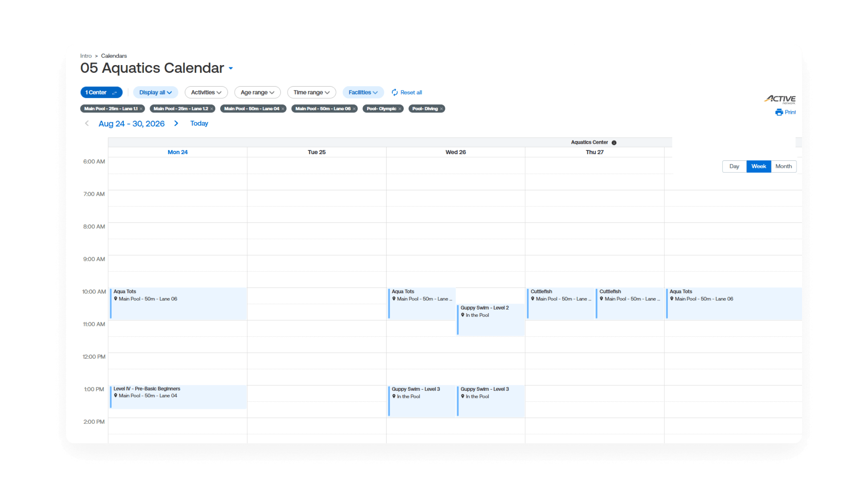This screenshot has height=488, width=868.
Task: Click the Reset all refresh icon
Action: pos(395,92)
